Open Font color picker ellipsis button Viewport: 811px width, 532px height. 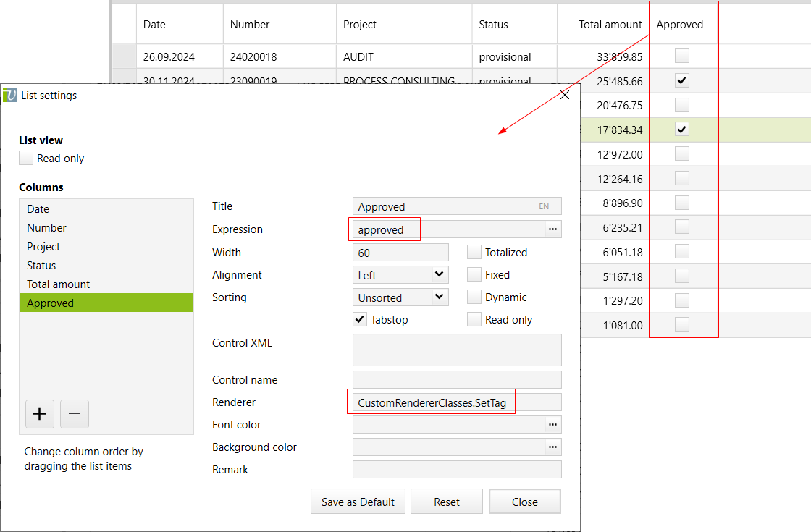(x=552, y=425)
